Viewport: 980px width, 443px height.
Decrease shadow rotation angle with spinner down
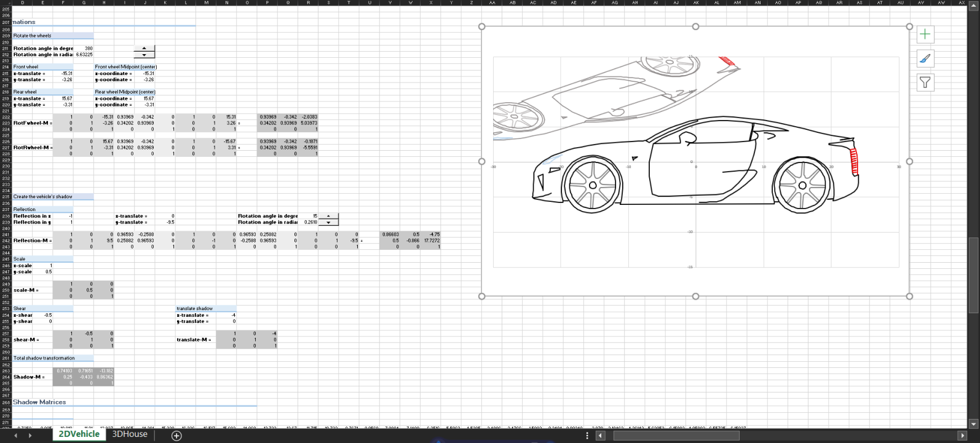click(328, 222)
